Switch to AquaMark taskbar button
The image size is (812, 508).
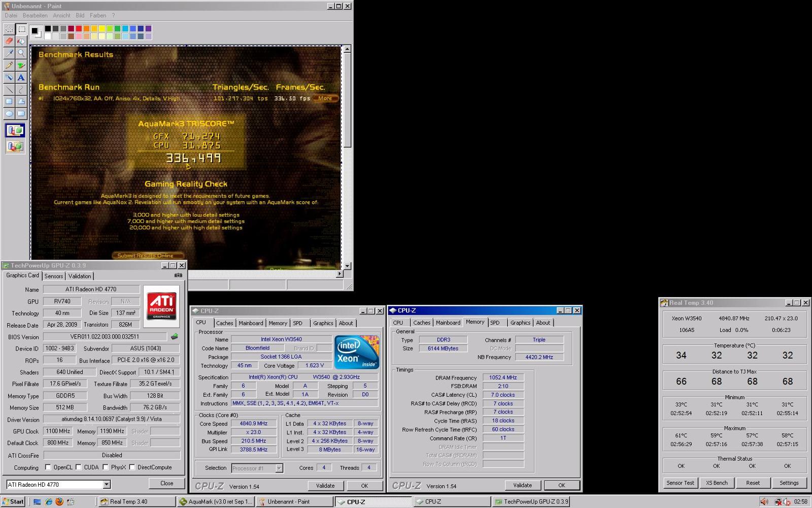point(215,502)
